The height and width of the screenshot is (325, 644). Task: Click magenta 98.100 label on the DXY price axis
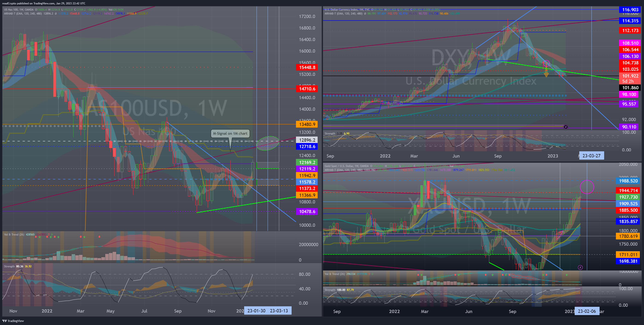[629, 94]
